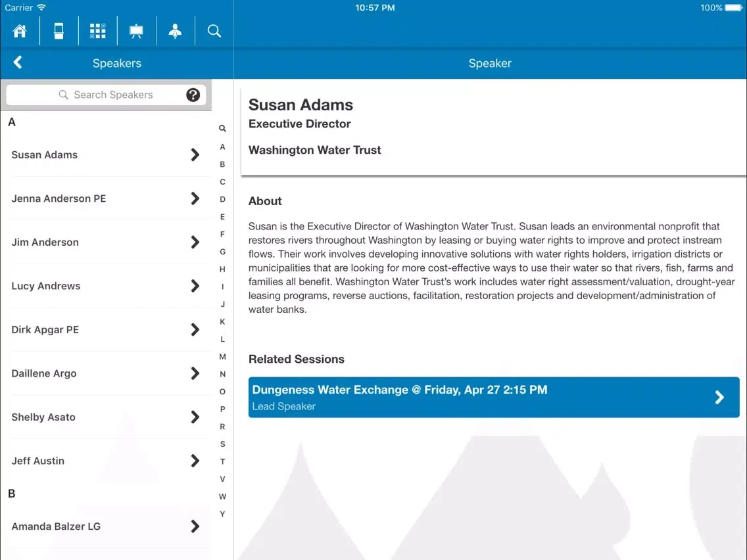Jump to letter M in index
The image size is (747, 560).
[x=222, y=357]
